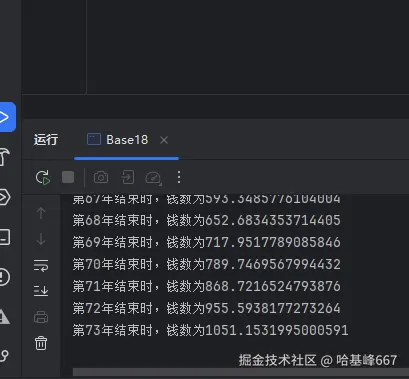Select the 第71年 output line
Viewport: 409px width, 379px height.
click(x=207, y=286)
